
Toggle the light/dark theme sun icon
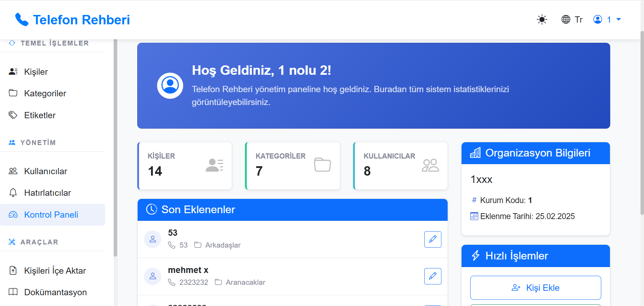[x=542, y=19]
